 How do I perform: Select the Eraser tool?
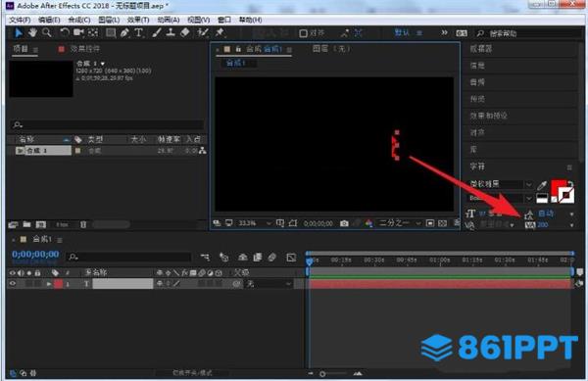click(185, 33)
